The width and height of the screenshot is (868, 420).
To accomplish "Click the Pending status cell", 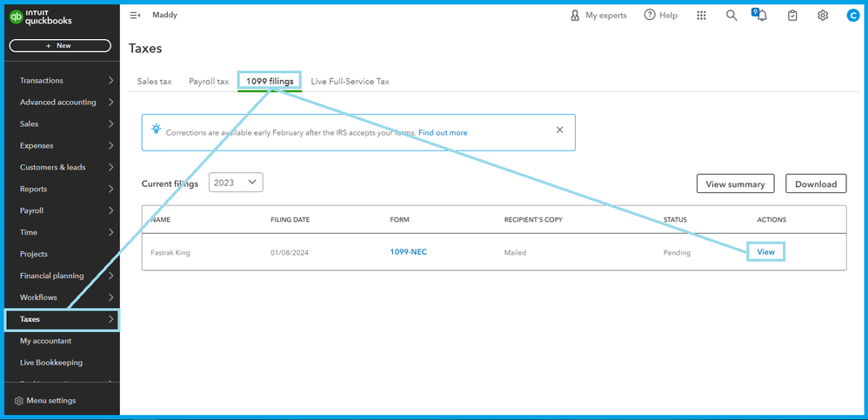I will point(677,253).
